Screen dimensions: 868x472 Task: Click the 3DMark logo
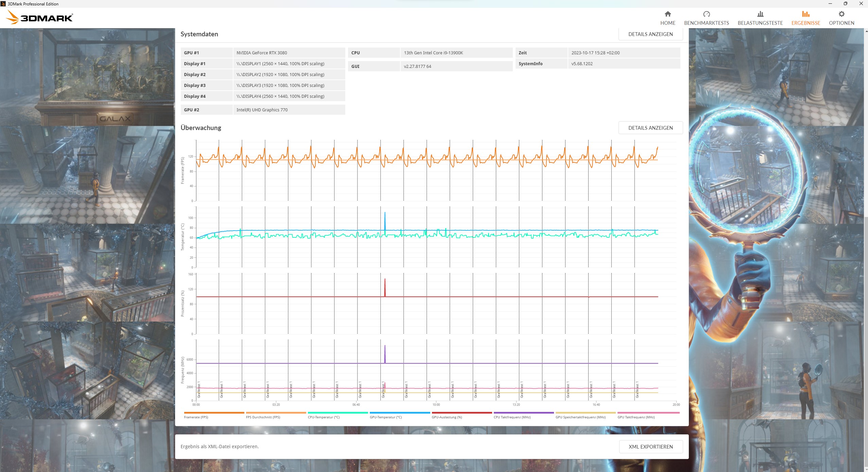click(x=40, y=17)
